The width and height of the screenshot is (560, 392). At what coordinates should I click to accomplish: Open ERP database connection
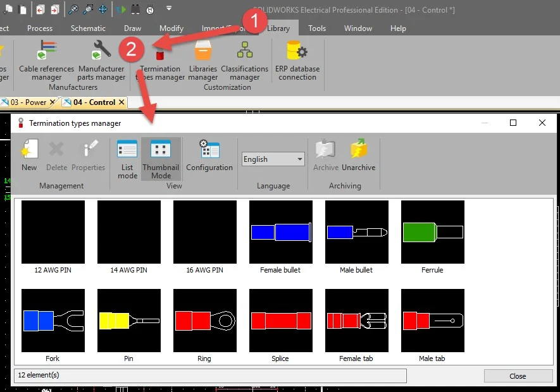coord(297,61)
